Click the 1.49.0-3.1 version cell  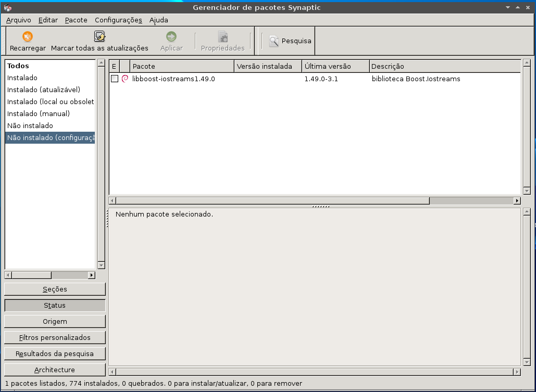[x=321, y=79]
